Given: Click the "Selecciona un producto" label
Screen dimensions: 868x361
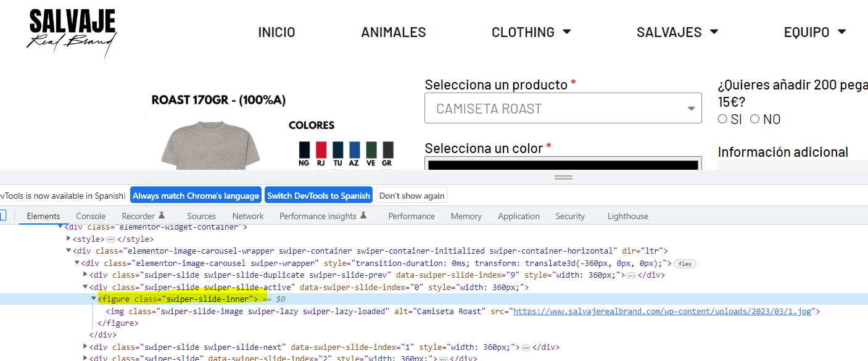Looking at the screenshot, I should point(496,85).
